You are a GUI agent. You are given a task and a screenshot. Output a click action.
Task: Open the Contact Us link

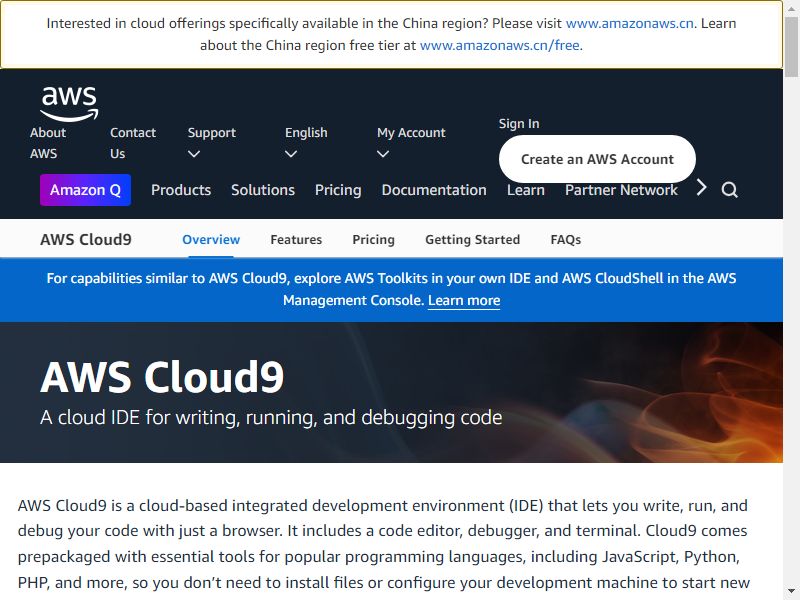[x=133, y=143]
